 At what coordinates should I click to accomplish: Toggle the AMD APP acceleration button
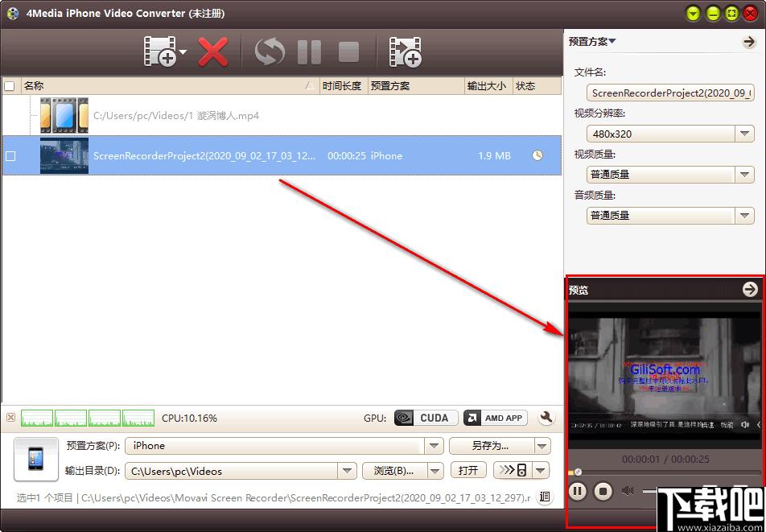[496, 418]
